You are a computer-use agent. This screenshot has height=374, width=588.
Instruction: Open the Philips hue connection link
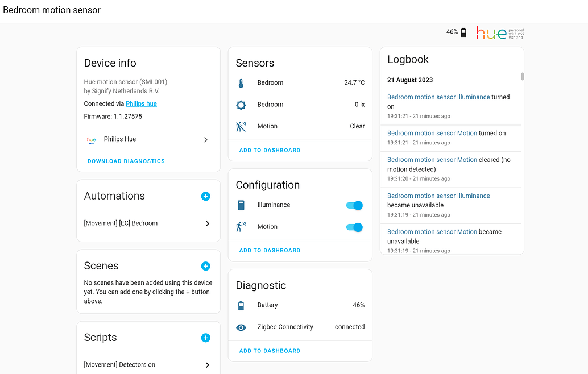(141, 103)
